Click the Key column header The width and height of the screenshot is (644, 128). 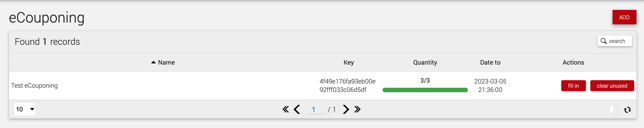tap(349, 62)
